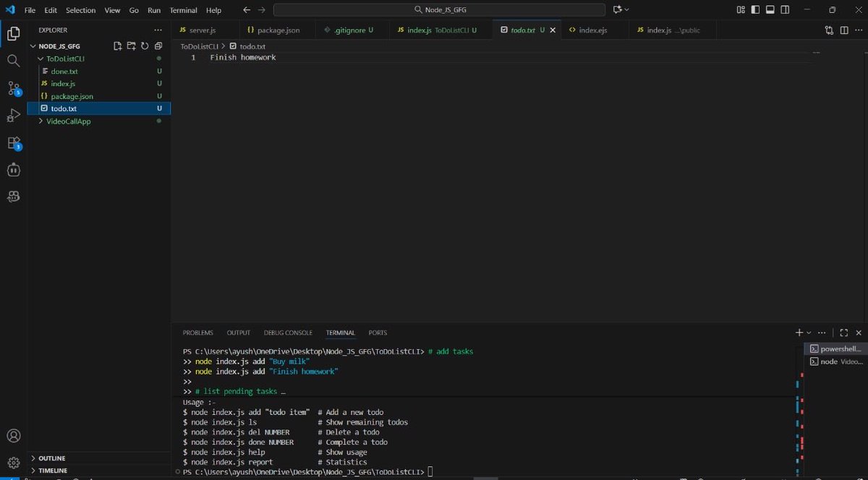Switch to the Output panel tab
Viewport: 868px width, 480px height.
pyautogui.click(x=239, y=333)
